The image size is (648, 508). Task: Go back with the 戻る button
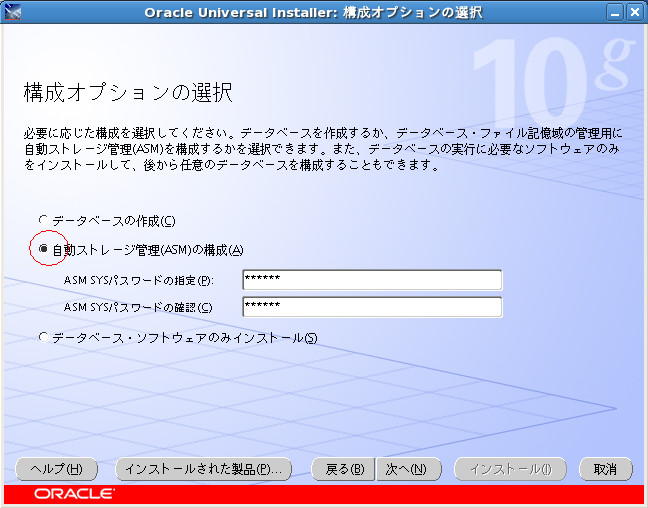(343, 469)
